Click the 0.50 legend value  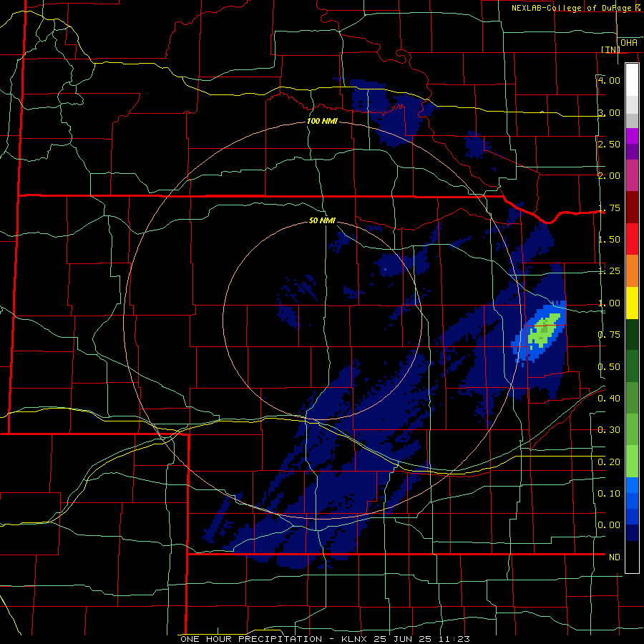click(x=609, y=367)
